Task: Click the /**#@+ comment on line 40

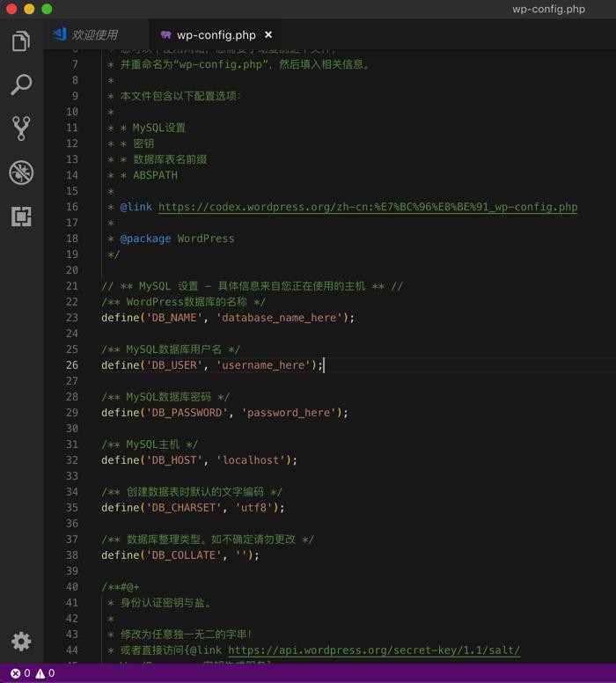Action: tap(121, 587)
